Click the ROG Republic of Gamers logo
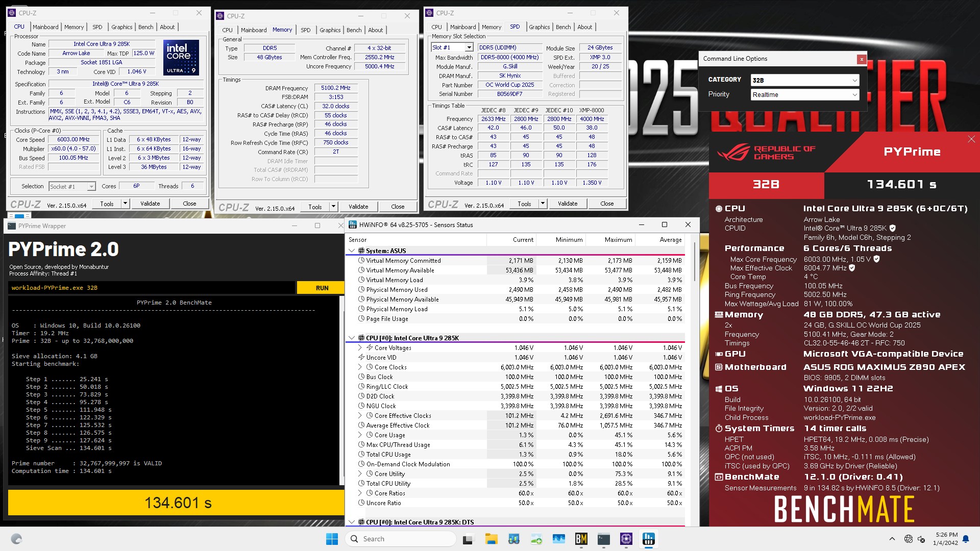 point(766,152)
